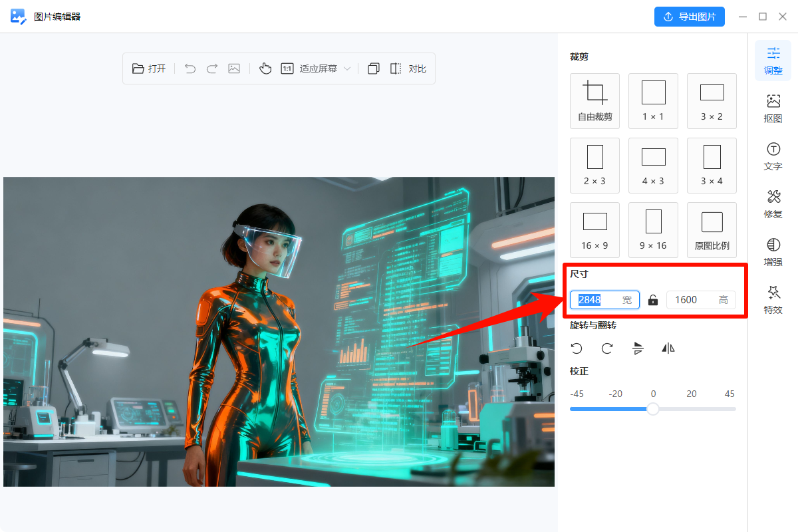Open the 修复 repair tab

(773, 203)
